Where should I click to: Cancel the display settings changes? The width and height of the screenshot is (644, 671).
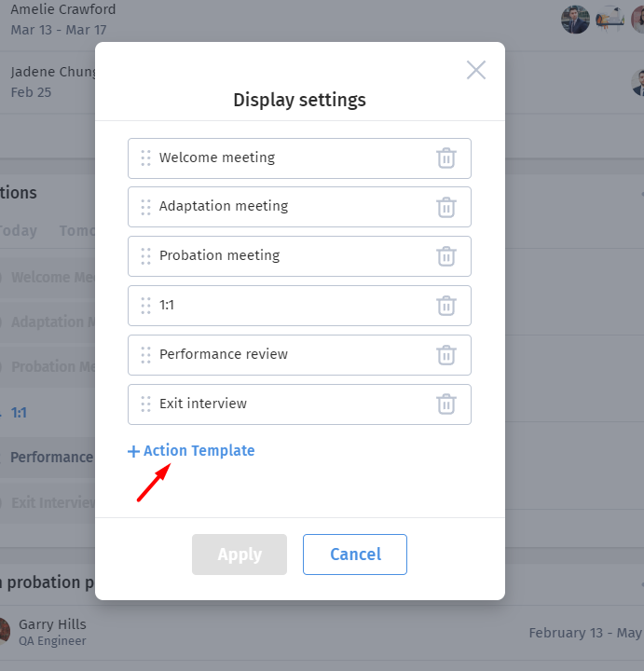pos(355,555)
